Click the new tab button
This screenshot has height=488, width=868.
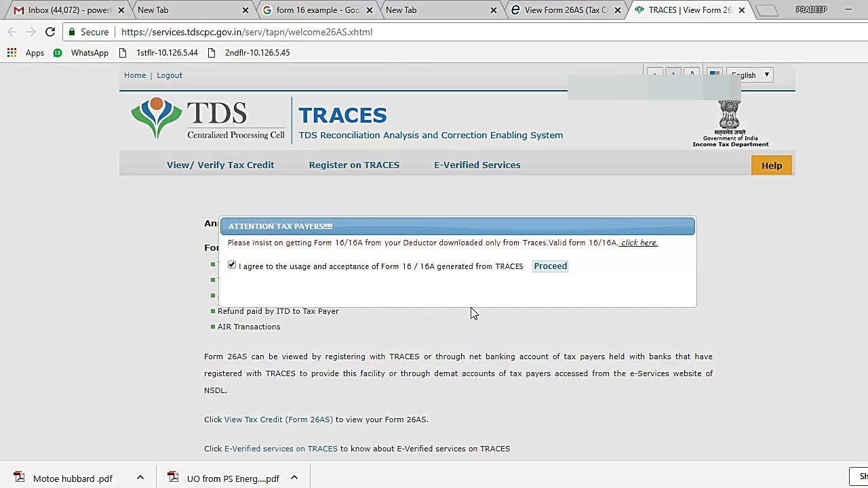coord(766,10)
